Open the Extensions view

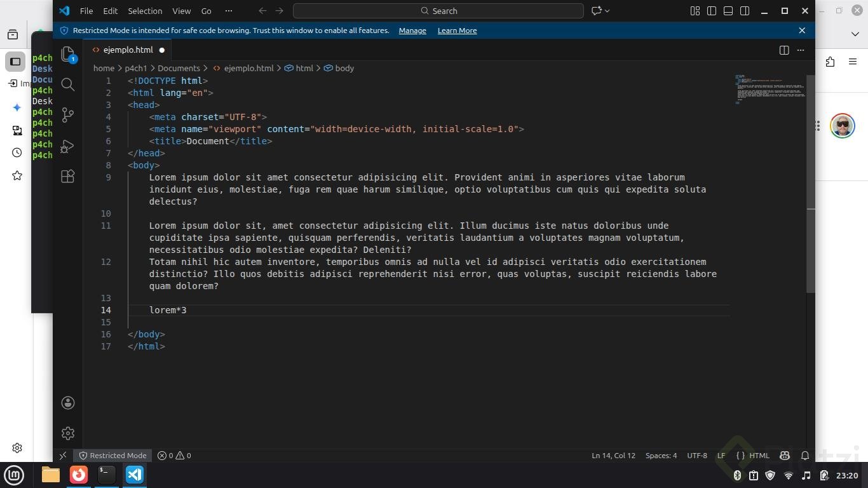(x=67, y=177)
